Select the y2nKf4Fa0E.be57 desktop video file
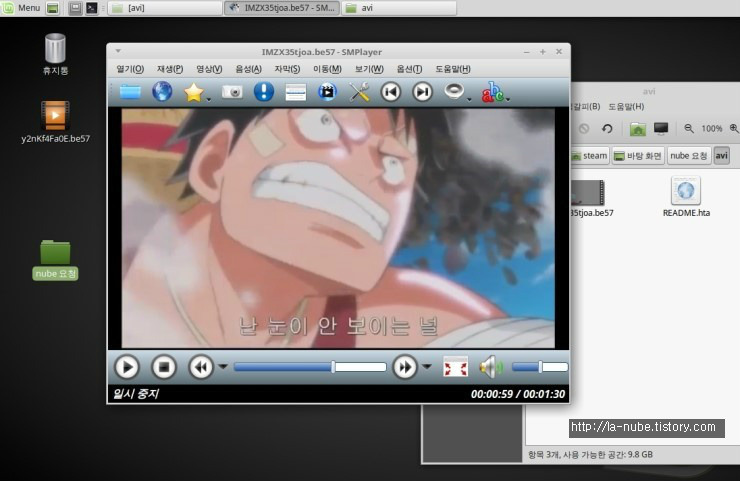This screenshot has height=481, width=740. (55, 122)
